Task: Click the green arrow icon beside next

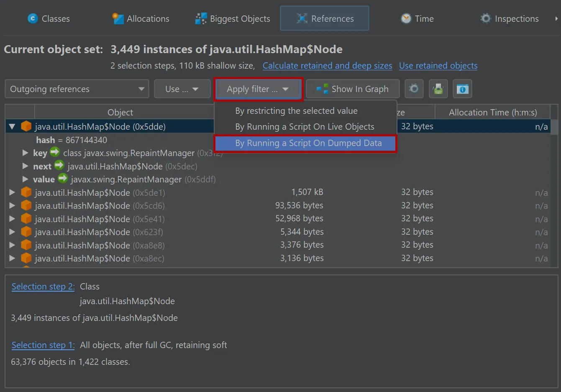Action: click(x=59, y=165)
